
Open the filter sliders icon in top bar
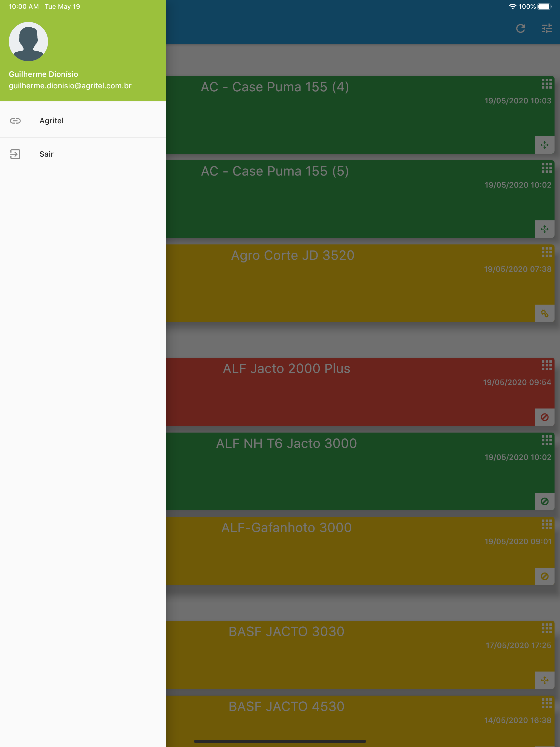coord(547,28)
